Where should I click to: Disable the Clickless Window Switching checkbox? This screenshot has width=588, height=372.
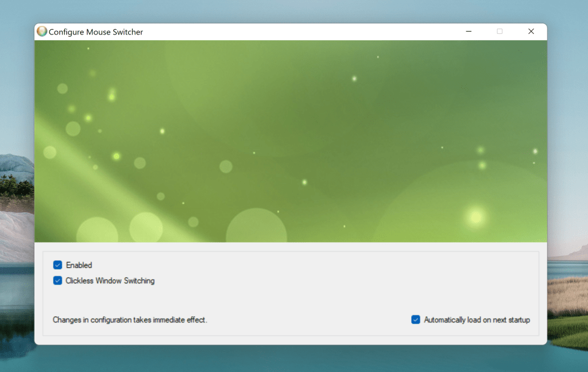[57, 281]
